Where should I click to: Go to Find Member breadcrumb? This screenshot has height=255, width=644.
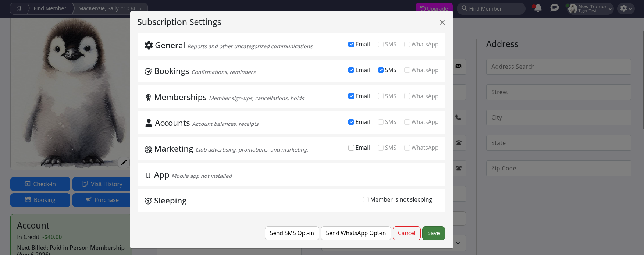50,8
